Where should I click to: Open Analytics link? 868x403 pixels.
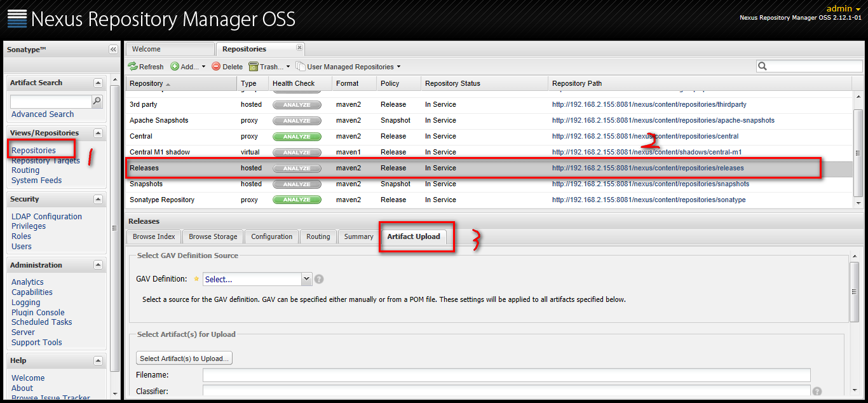click(x=27, y=282)
